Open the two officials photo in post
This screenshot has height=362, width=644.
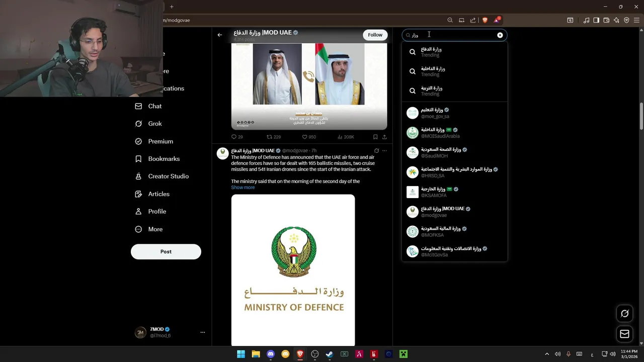click(309, 86)
